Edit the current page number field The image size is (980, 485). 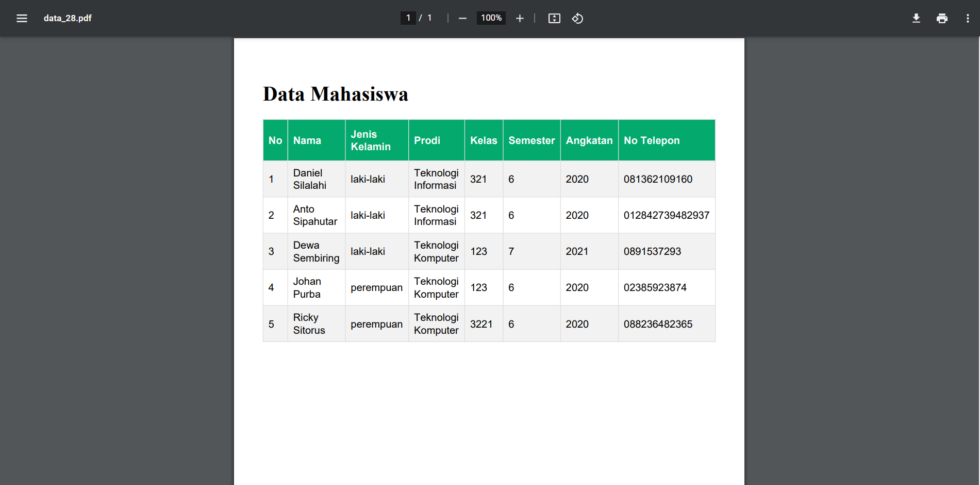[x=408, y=18]
